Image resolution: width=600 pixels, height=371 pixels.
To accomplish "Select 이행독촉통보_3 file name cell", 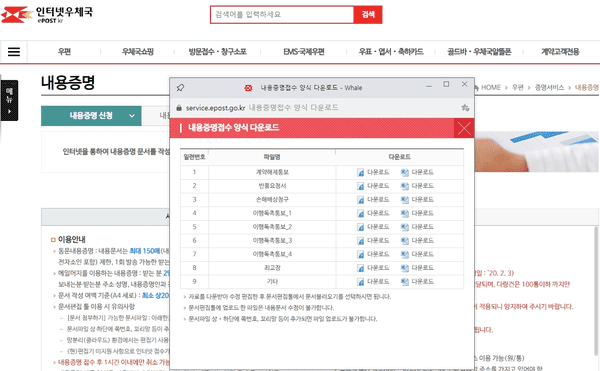I will [x=272, y=241].
